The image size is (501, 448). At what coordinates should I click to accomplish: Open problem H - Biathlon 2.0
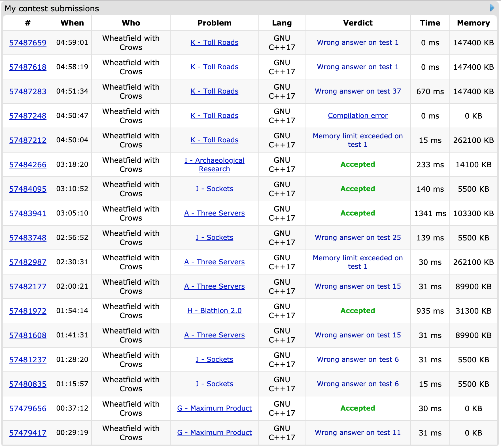pos(214,311)
